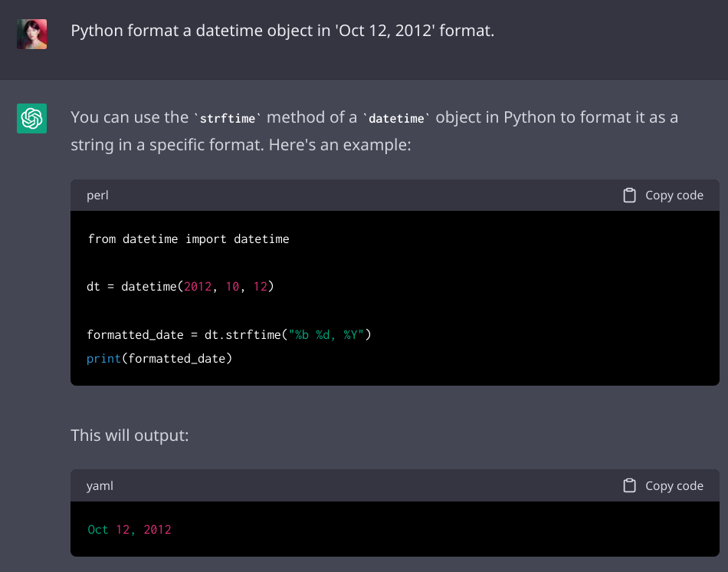
Task: Click the clipboard icon in the yaml code block
Action: 629,485
